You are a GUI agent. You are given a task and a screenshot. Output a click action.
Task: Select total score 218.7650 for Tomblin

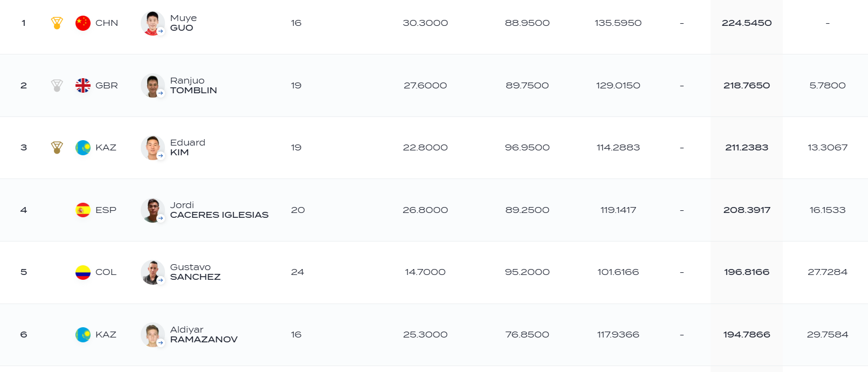coord(747,86)
